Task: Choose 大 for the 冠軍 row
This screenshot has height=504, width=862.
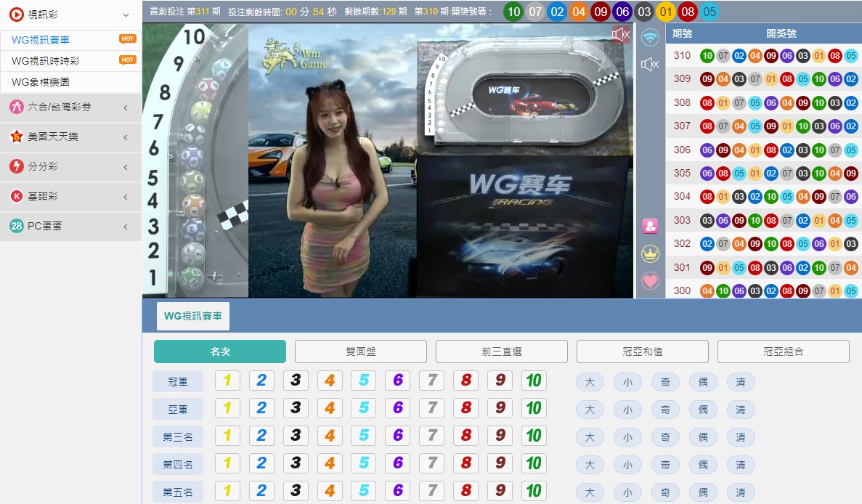Action: (x=590, y=382)
